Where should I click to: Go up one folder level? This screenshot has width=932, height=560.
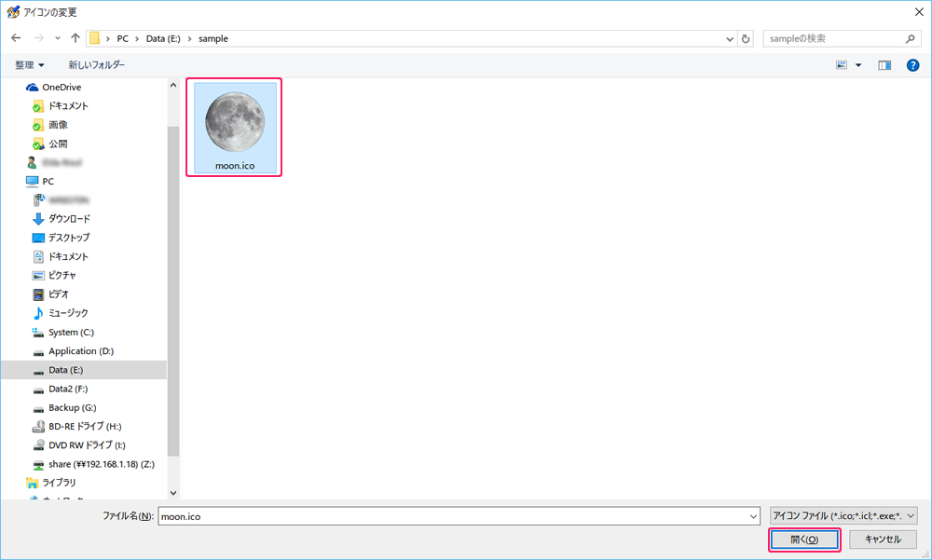click(75, 38)
